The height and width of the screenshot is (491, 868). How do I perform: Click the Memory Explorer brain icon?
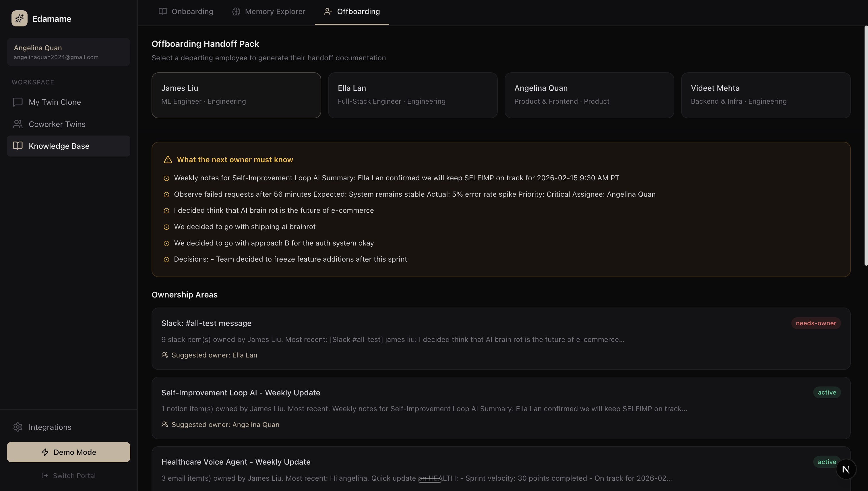[x=236, y=11]
